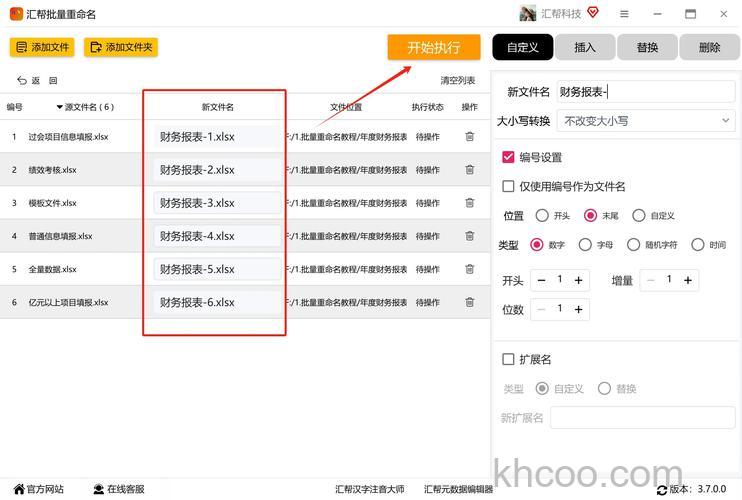Decrease the 位数 digit count
This screenshot has width=742, height=500.
pyautogui.click(x=542, y=309)
